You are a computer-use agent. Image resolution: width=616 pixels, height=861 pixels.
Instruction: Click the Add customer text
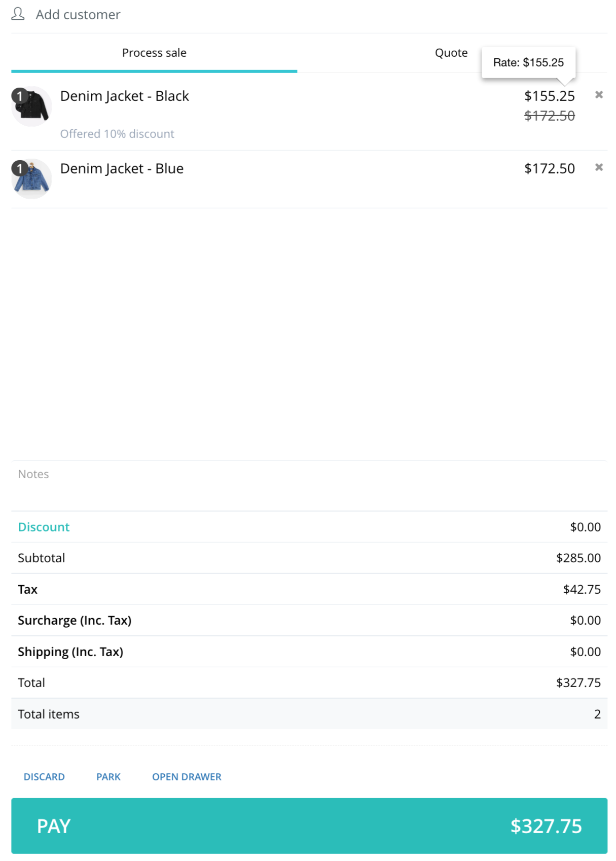click(x=78, y=15)
